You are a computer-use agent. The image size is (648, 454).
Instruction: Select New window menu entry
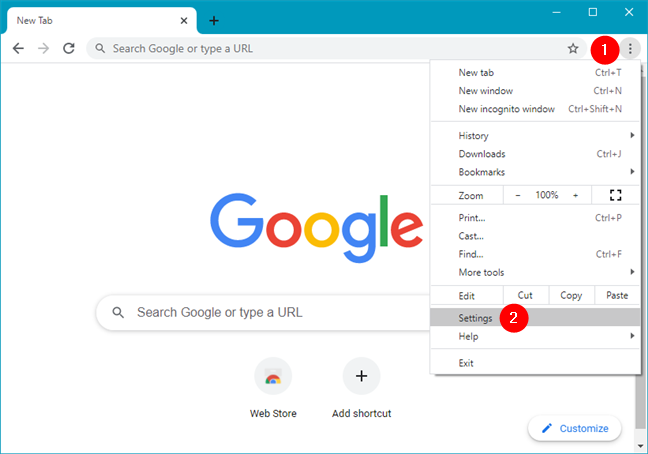(535, 91)
